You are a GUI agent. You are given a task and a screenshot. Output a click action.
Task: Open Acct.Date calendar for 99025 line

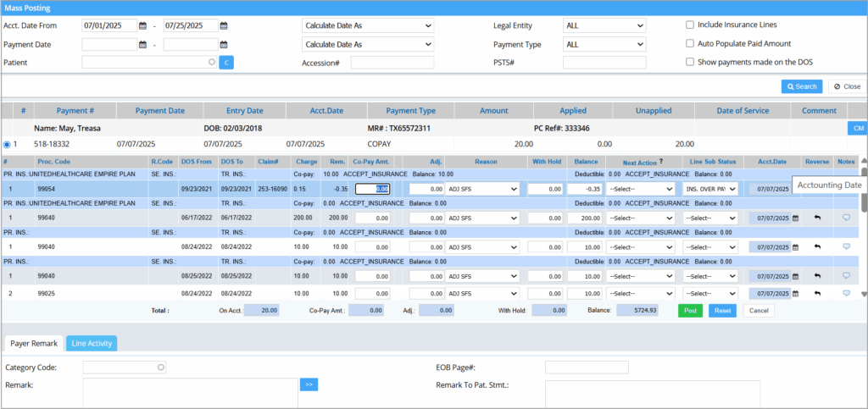point(795,294)
